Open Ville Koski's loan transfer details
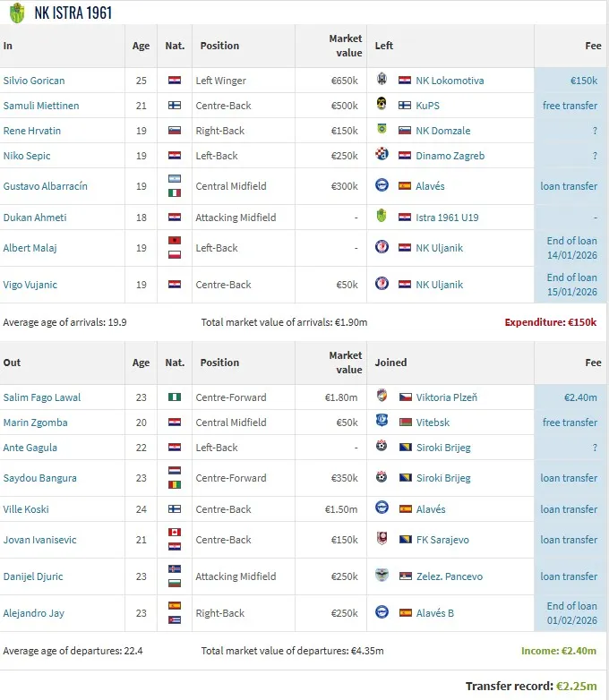Image resolution: width=609 pixels, height=700 pixels. click(x=569, y=509)
